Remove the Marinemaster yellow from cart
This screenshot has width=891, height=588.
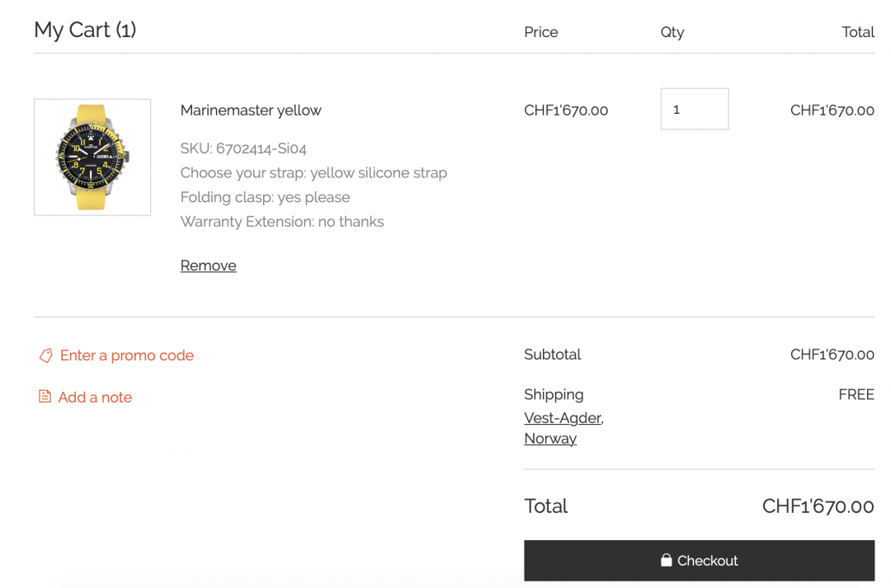tap(208, 266)
